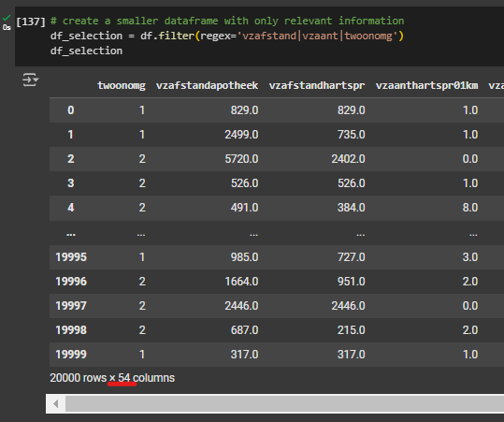Click the green run-success checkmark

pyautogui.click(x=7, y=18)
